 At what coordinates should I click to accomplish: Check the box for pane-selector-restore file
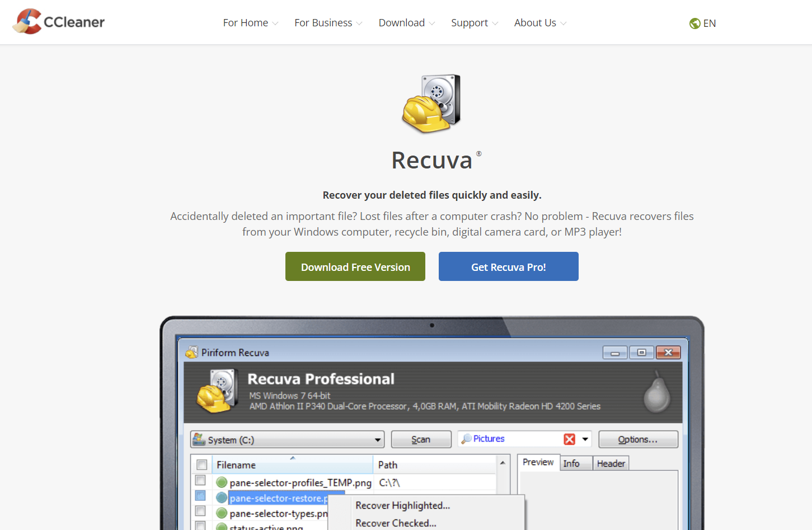tap(200, 496)
